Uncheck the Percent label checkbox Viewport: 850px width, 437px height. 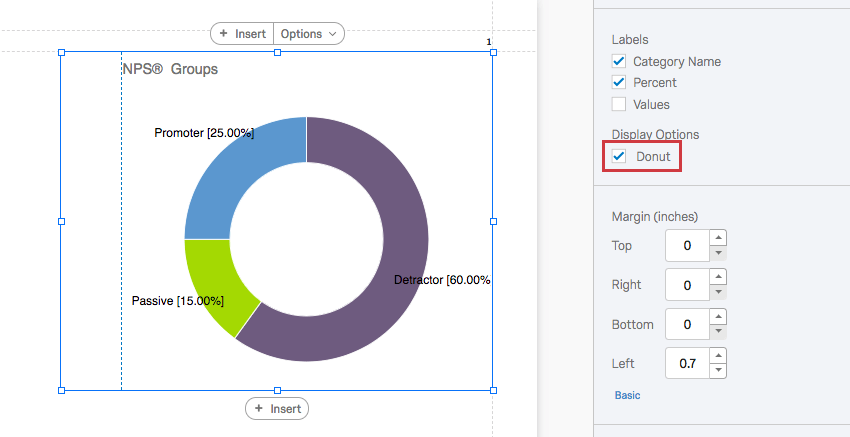(x=619, y=83)
